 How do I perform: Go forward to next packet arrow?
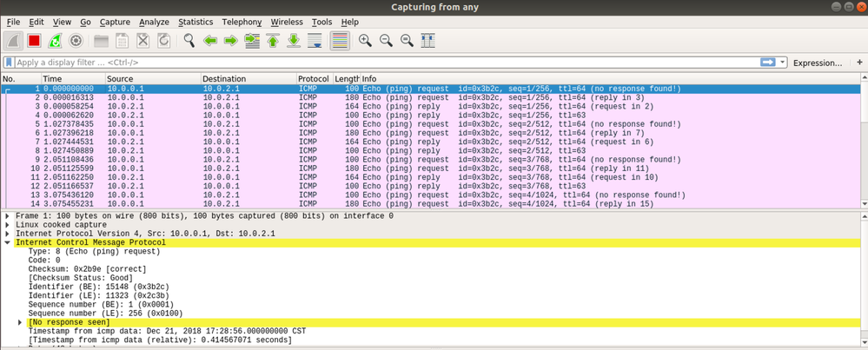[231, 40]
